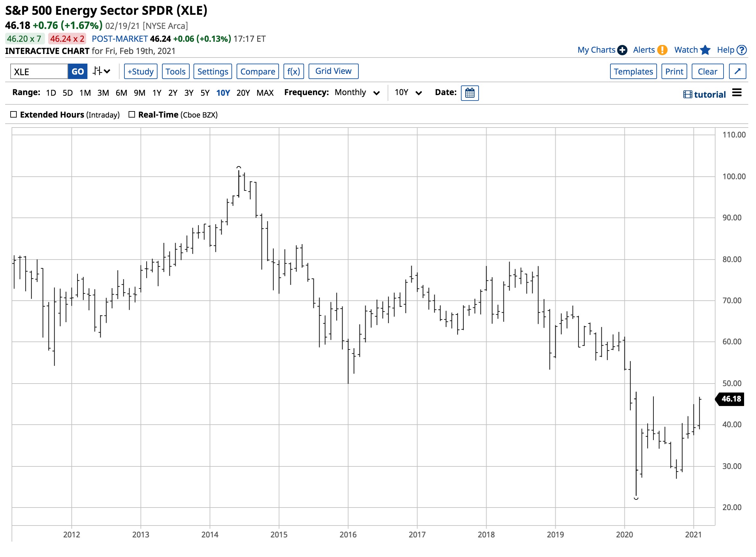The width and height of the screenshot is (756, 557).
Task: Click the ask quote 46.24 x 2
Action: [67, 39]
